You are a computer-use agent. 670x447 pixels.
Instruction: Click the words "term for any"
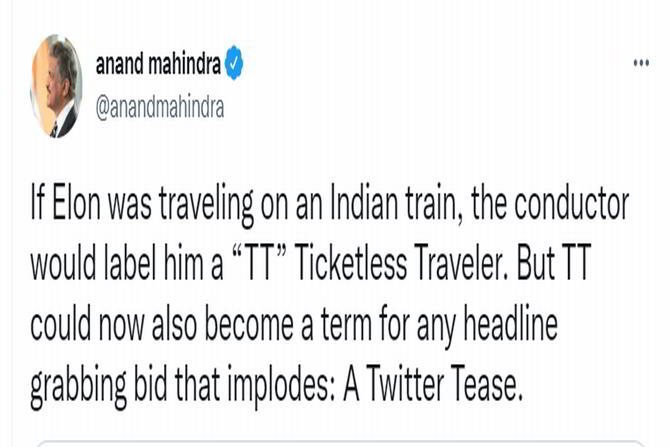click(x=388, y=325)
